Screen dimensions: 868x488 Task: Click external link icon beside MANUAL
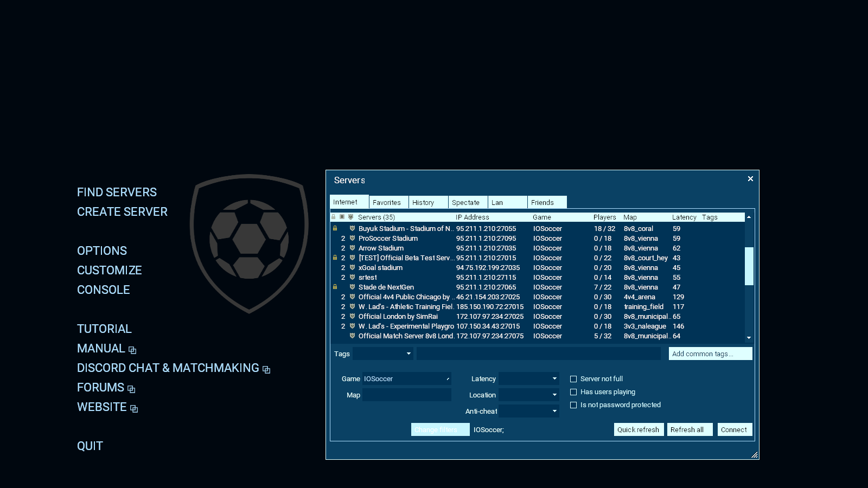tap(132, 350)
